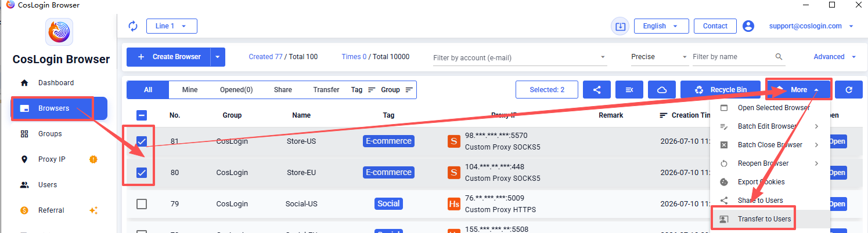868x233 pixels.
Task: Open the English language dropdown
Action: (661, 26)
